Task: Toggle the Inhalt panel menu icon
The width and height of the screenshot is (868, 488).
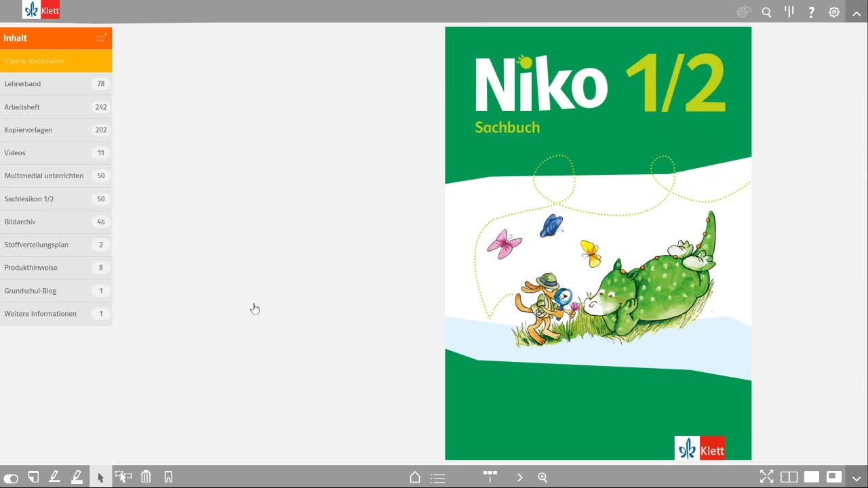Action: [x=101, y=38]
